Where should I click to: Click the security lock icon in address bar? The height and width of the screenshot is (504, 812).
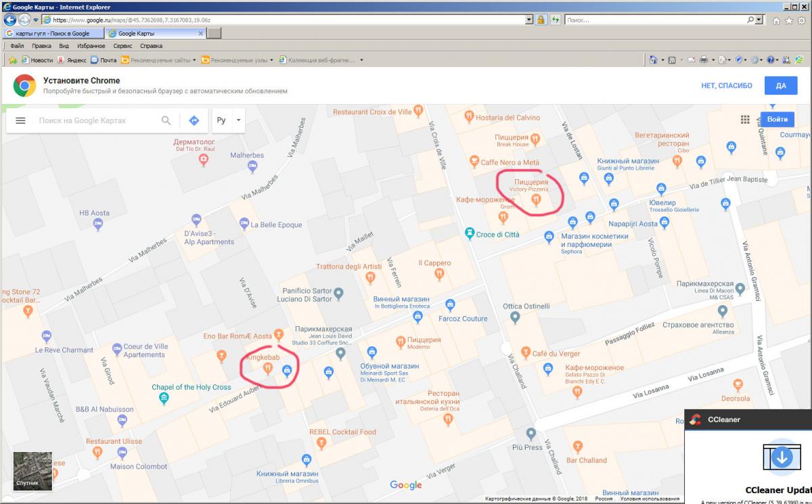pyautogui.click(x=541, y=20)
